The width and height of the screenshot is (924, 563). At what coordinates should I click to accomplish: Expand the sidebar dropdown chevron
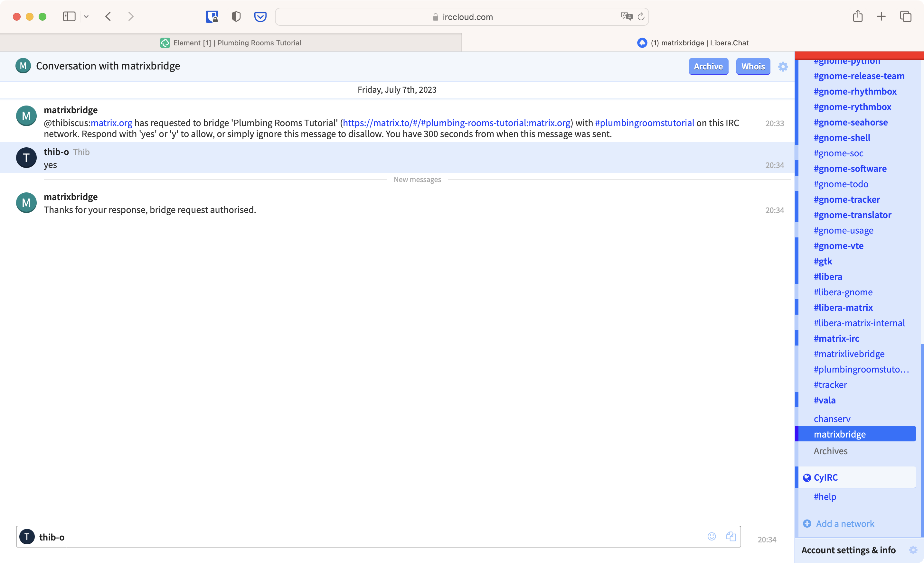click(86, 16)
